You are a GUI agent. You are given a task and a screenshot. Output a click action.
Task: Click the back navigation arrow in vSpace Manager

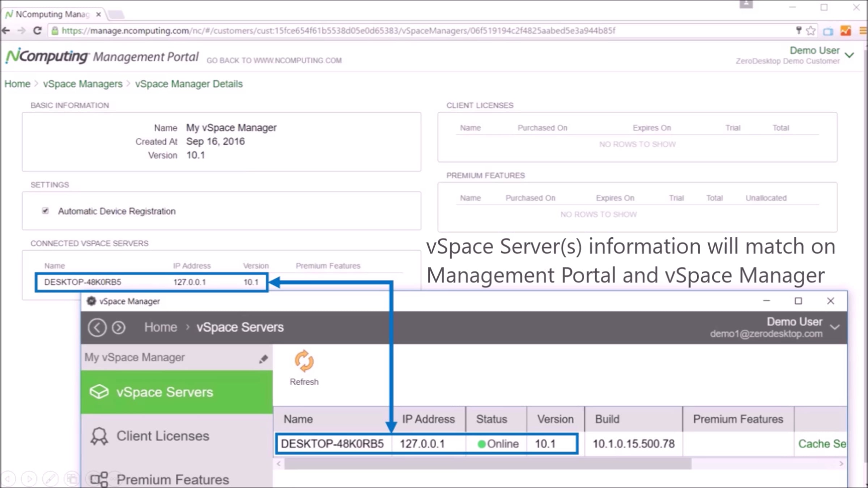97,327
